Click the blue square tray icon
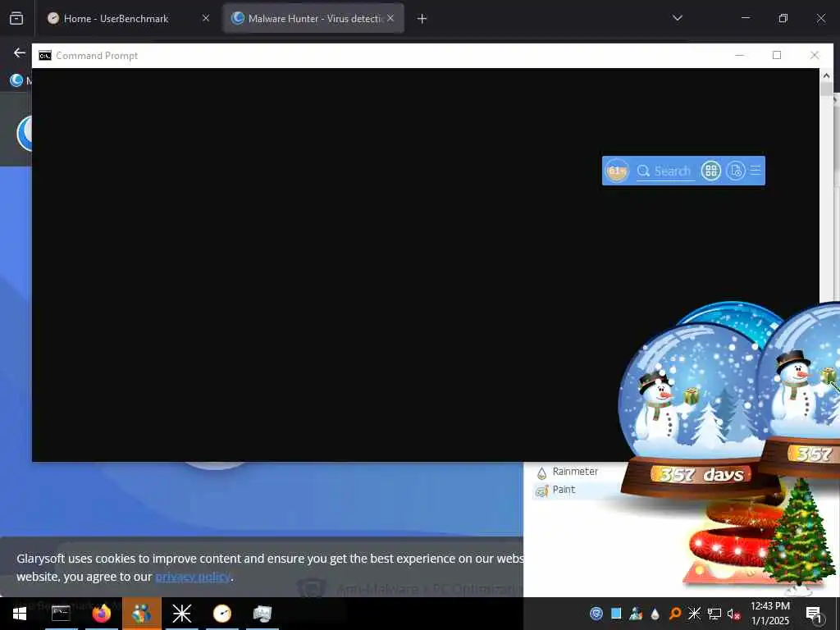This screenshot has height=630, width=840. click(616, 613)
